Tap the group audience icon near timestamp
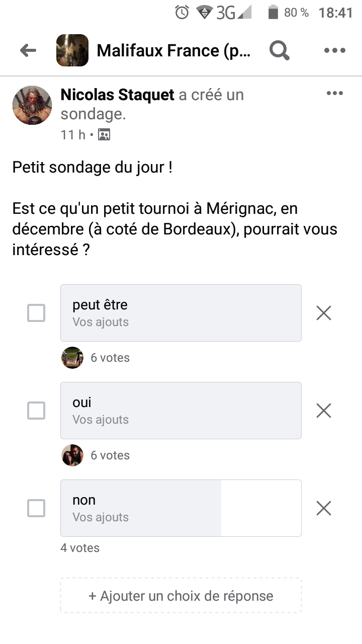This screenshot has height=644, width=362. point(104,135)
